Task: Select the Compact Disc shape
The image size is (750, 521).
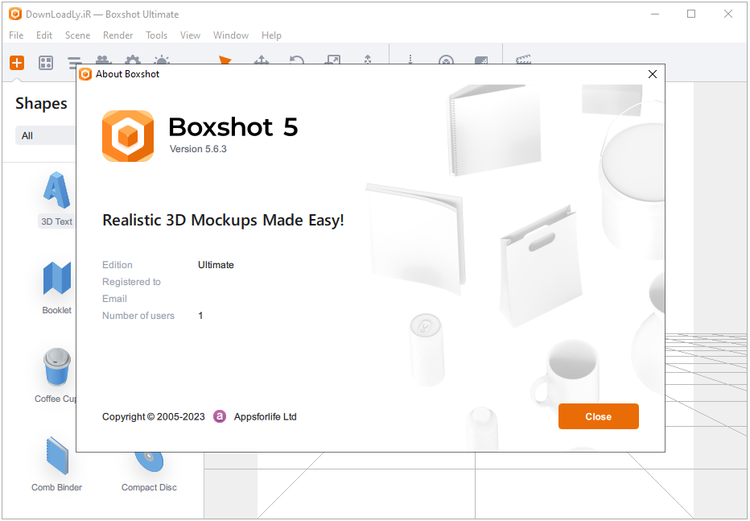Action: [x=149, y=471]
